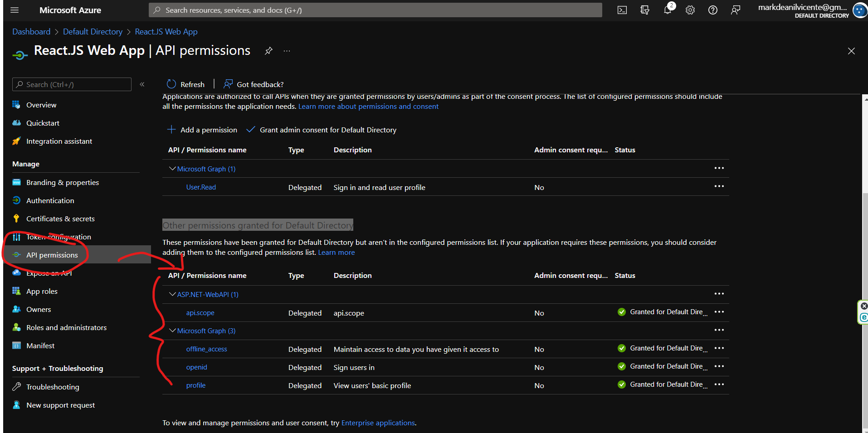The width and height of the screenshot is (868, 433).
Task: Open the Enterprise applications link
Action: click(x=378, y=423)
